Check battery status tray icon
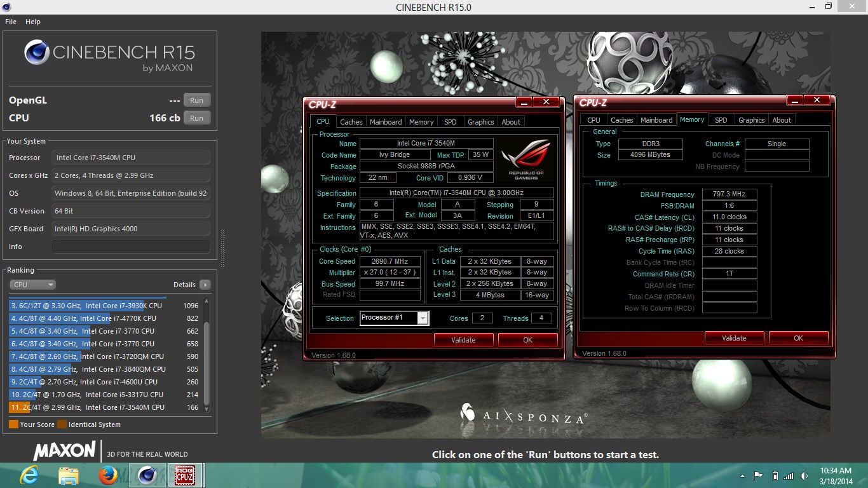The height and width of the screenshot is (488, 868). [775, 475]
